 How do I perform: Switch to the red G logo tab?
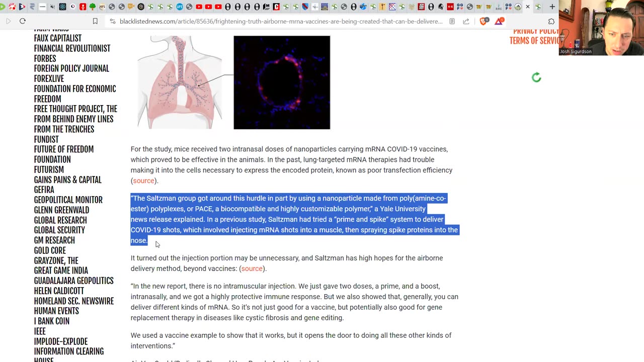pyautogui.click(x=276, y=7)
